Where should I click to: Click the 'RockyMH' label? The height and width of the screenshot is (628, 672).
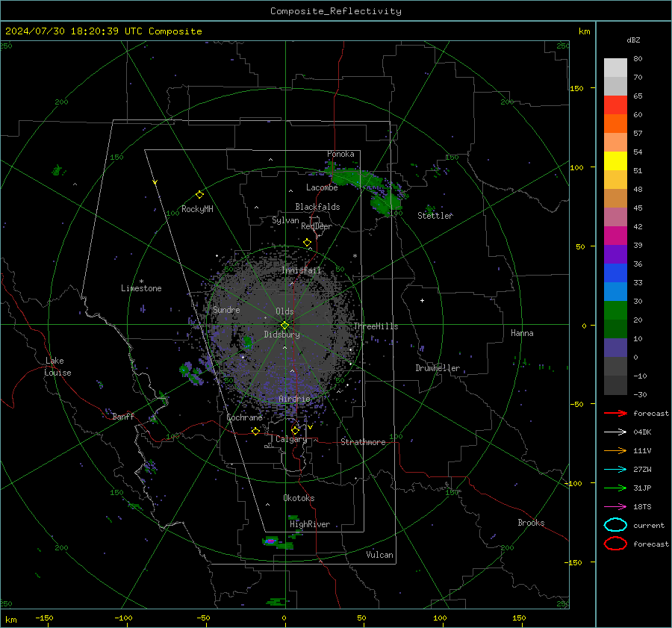coord(197,209)
